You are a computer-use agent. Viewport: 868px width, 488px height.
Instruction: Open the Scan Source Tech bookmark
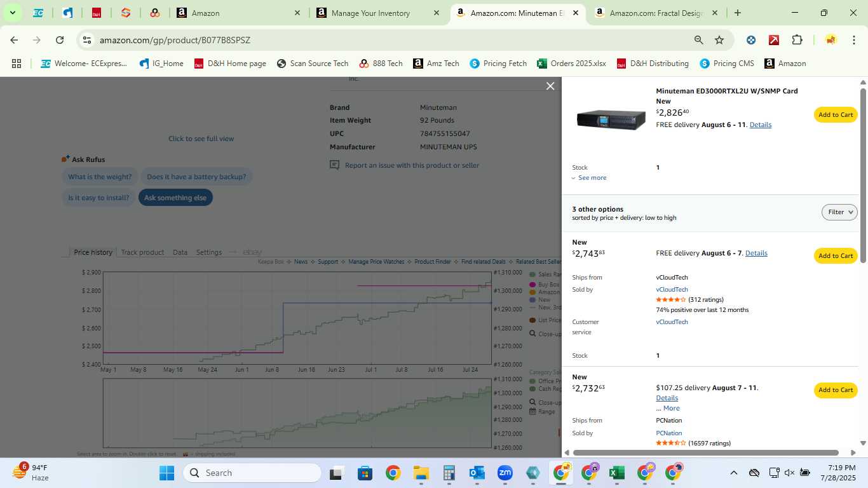point(313,64)
